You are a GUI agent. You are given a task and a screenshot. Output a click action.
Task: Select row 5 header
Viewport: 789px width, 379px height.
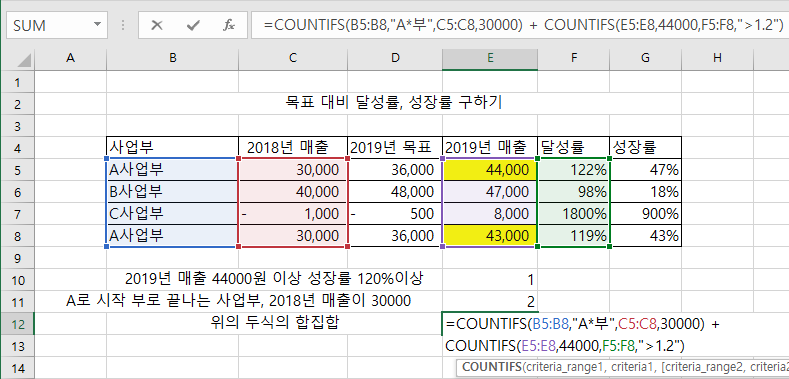coord(18,170)
